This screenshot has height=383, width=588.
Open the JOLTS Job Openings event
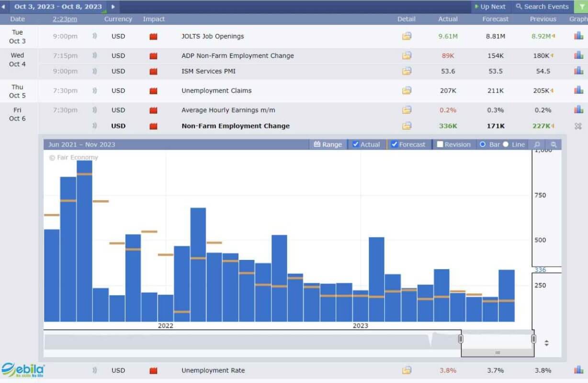213,36
